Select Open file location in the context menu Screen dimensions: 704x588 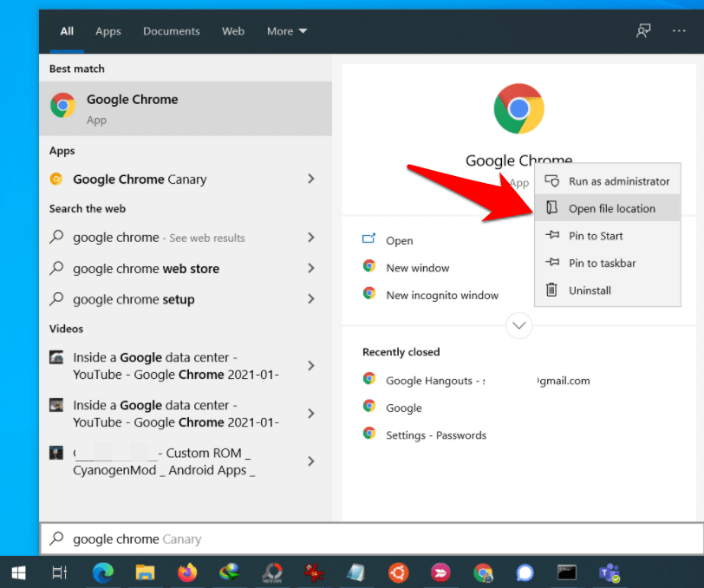tap(611, 208)
